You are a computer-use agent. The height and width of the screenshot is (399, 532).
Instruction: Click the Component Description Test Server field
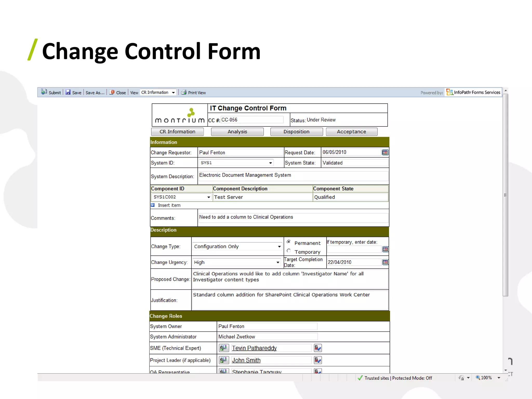263,197
